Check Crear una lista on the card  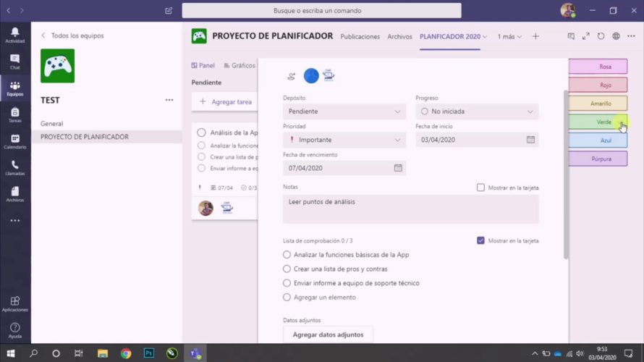click(201, 157)
